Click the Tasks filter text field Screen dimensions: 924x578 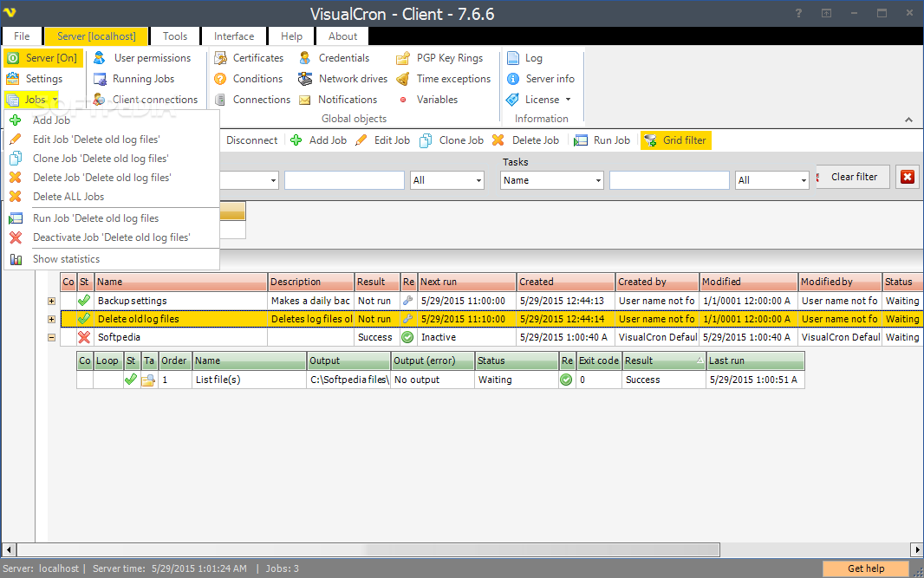click(669, 180)
